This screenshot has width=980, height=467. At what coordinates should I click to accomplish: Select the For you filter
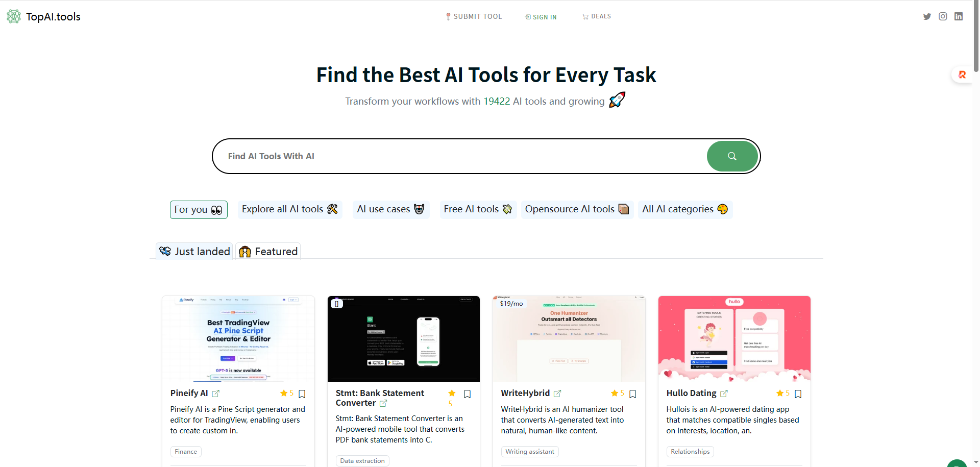click(x=199, y=210)
